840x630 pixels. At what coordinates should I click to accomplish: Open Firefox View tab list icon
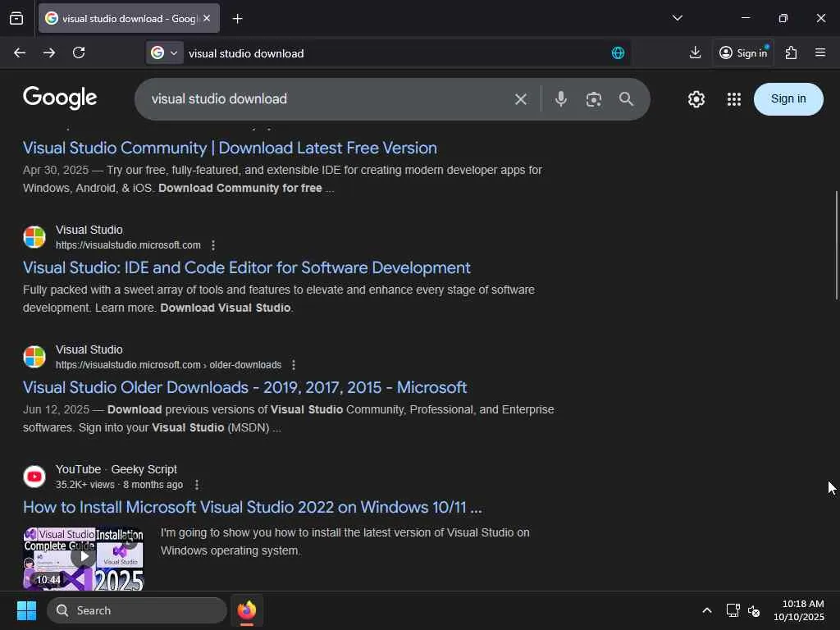coord(16,19)
